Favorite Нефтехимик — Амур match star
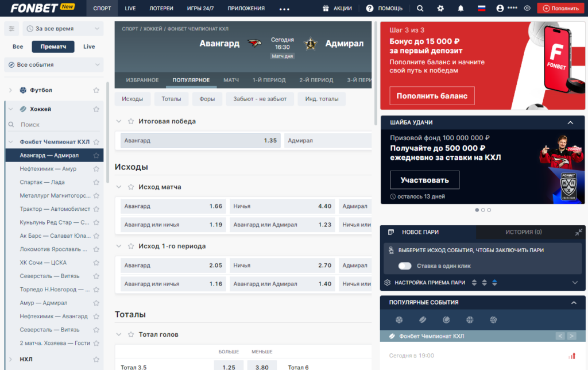Image resolution: width=588 pixels, height=370 pixels. coord(96,169)
